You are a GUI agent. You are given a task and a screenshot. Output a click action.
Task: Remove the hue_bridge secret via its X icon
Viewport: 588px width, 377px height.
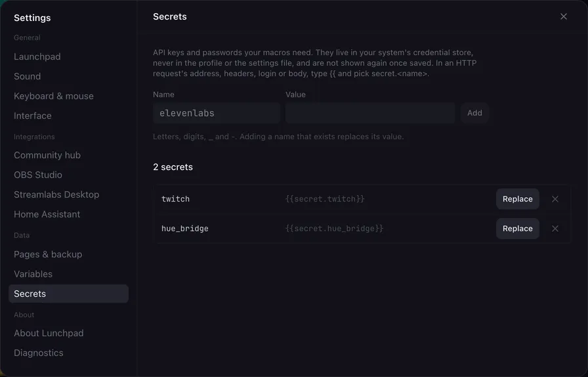555,229
